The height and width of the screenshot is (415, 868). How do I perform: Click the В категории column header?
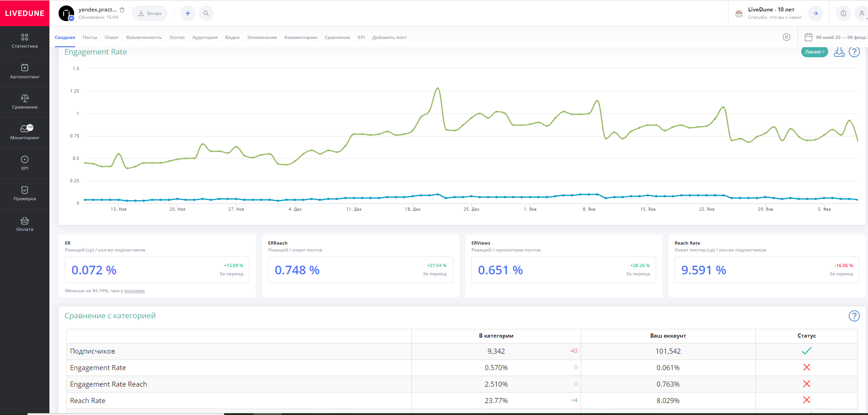click(x=496, y=336)
